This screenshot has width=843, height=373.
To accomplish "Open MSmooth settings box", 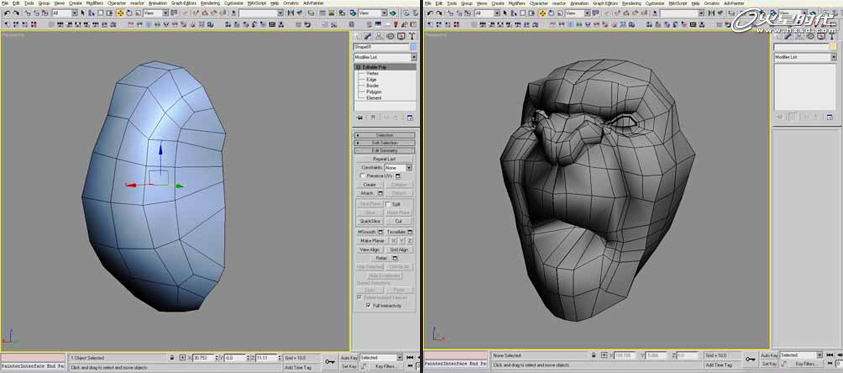I will click(380, 232).
